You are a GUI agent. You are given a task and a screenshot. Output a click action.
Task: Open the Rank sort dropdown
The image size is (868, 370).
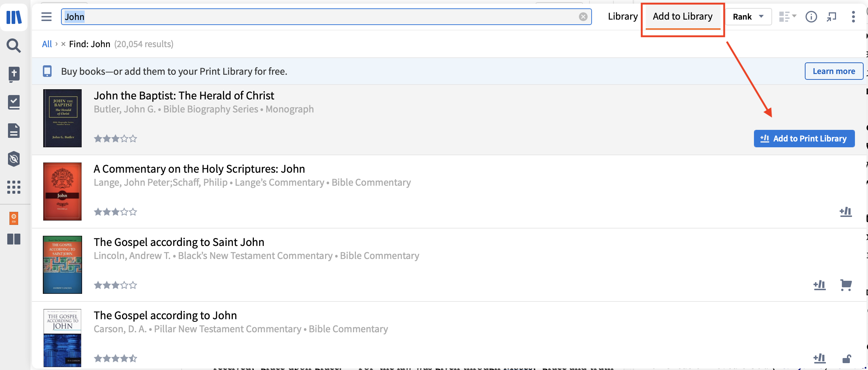pyautogui.click(x=748, y=16)
